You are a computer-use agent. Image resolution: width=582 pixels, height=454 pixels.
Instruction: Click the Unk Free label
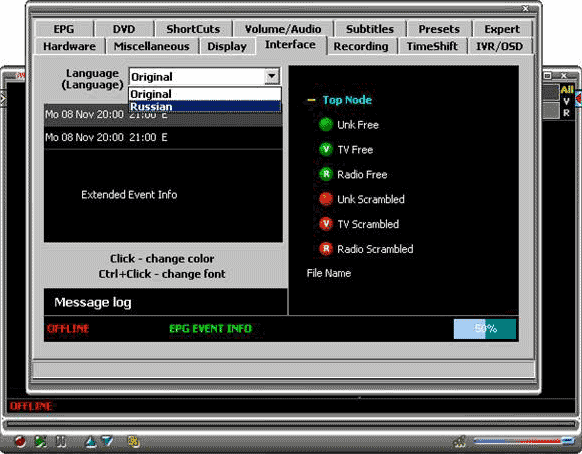358,125
